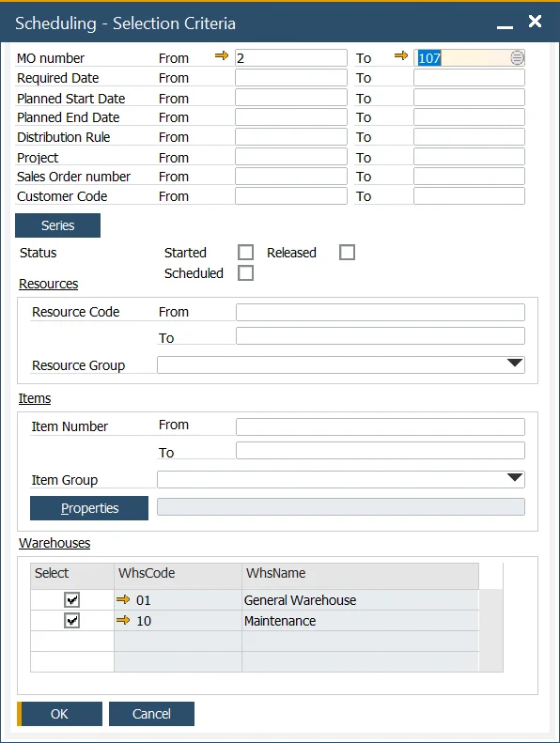Screen dimensions: 560x743
Task: Click the Planned End Date From field
Action: (x=291, y=117)
